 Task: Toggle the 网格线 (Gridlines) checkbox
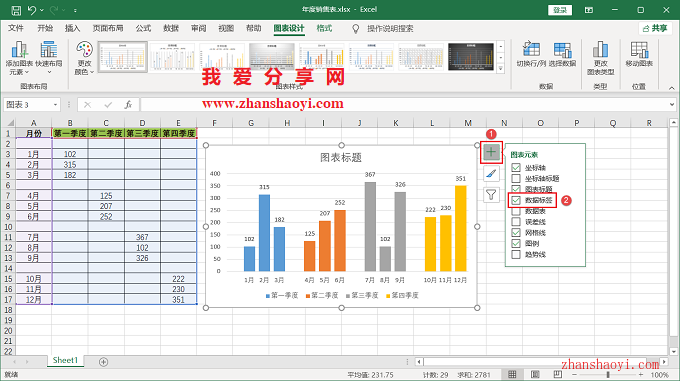(516, 233)
